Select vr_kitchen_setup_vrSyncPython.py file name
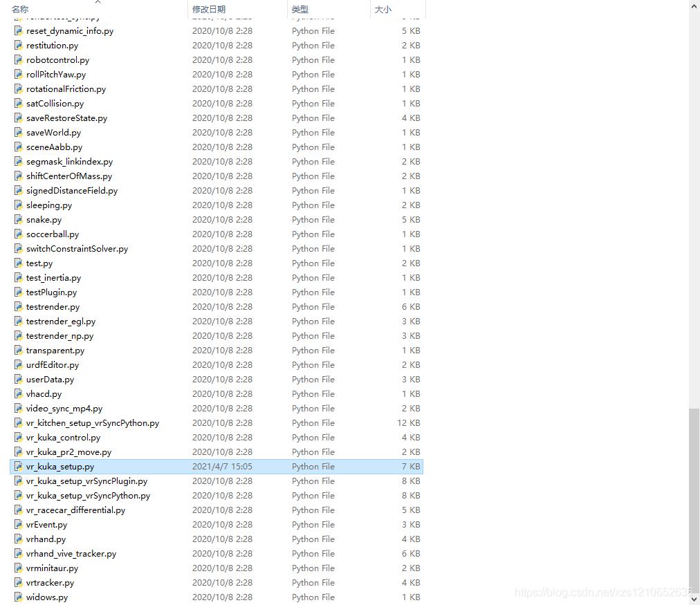This screenshot has width=700, height=605. click(x=93, y=422)
